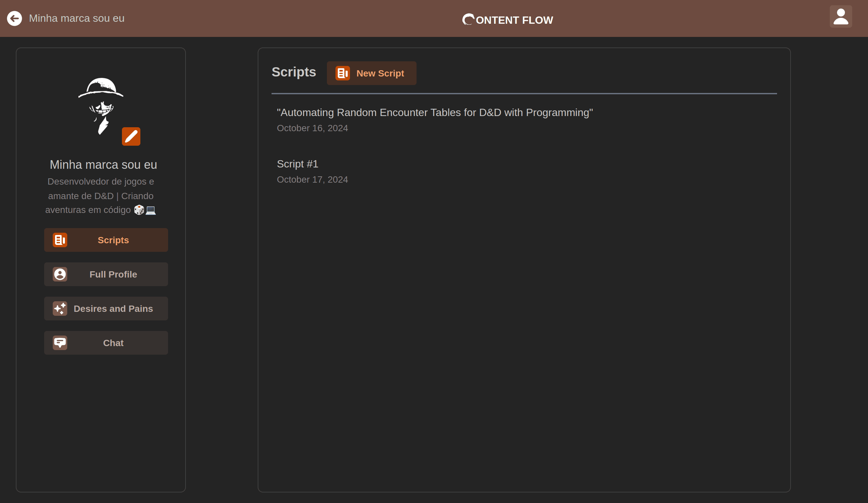Click the Scripts panel heading

294,72
